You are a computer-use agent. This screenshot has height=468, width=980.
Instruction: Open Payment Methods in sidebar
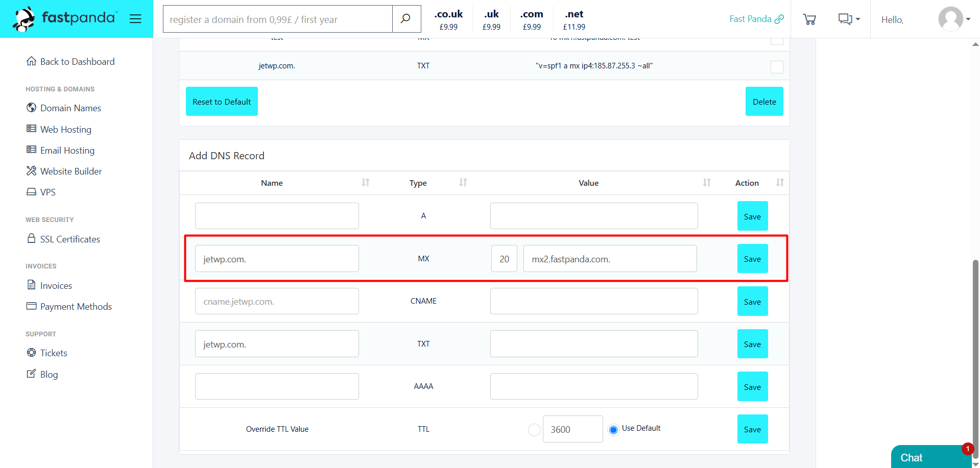coord(69,306)
